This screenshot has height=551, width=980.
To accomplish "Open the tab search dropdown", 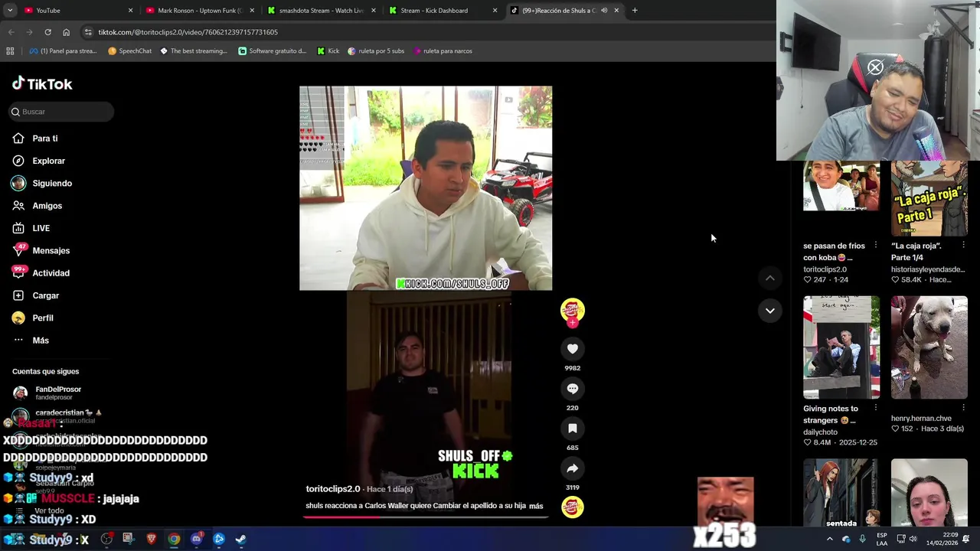I will (9, 11).
